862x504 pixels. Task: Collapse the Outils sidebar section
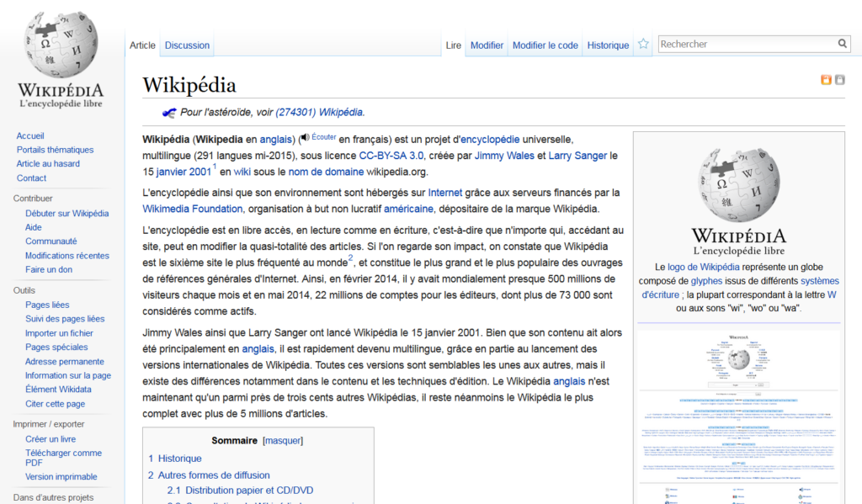coord(24,290)
